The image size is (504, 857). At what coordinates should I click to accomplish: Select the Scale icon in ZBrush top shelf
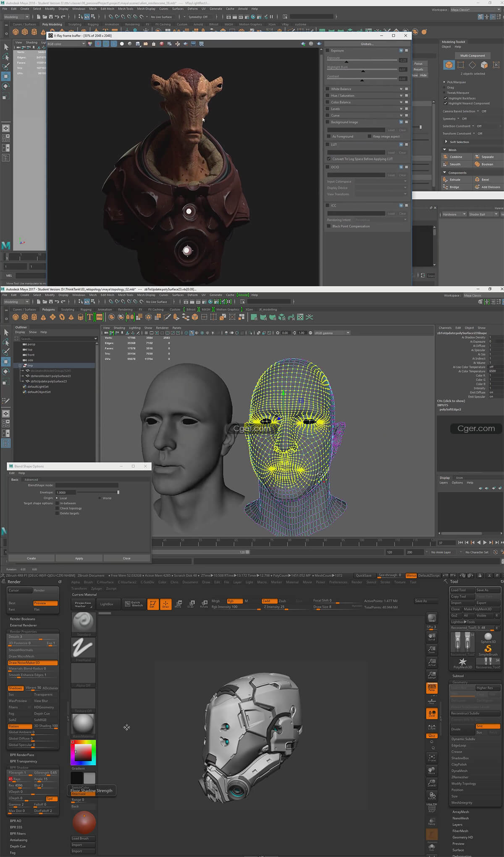pyautogui.click(x=191, y=604)
